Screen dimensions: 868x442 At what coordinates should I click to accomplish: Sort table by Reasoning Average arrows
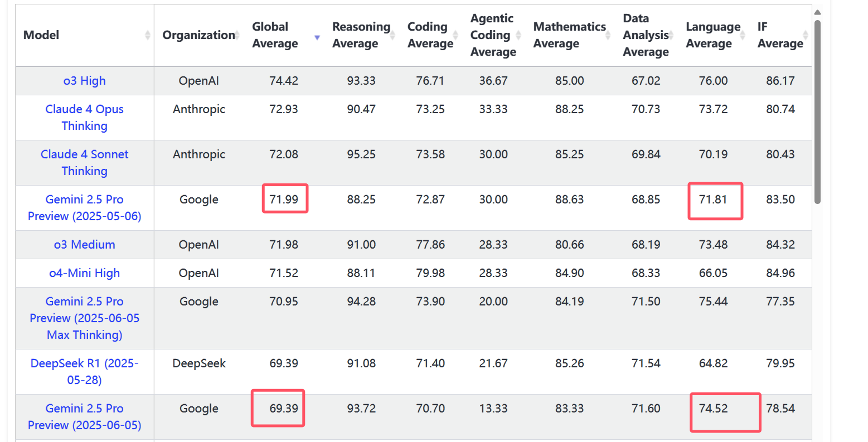click(x=392, y=35)
